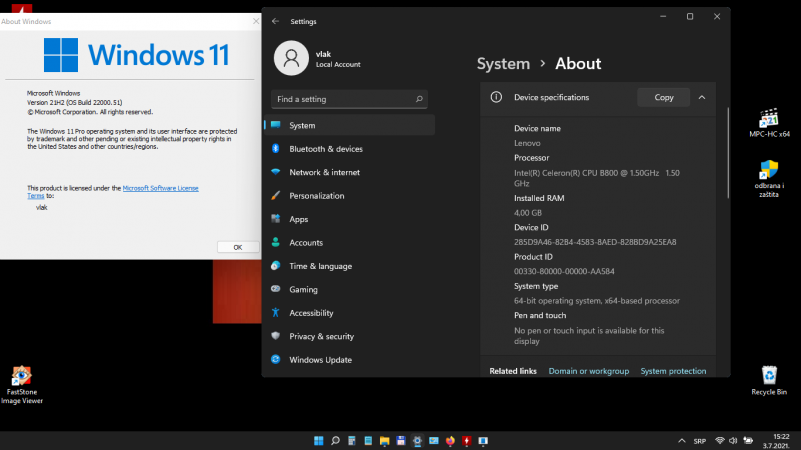Open the Microsoft Software License Terms link
Image resolution: width=801 pixels, height=450 pixels.
(x=160, y=188)
